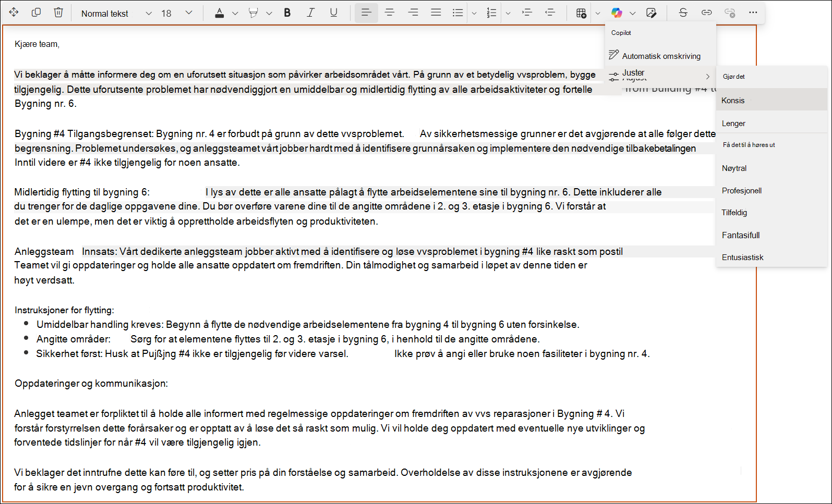Click the insert link icon
Screen dimensions: 832x504
(707, 13)
